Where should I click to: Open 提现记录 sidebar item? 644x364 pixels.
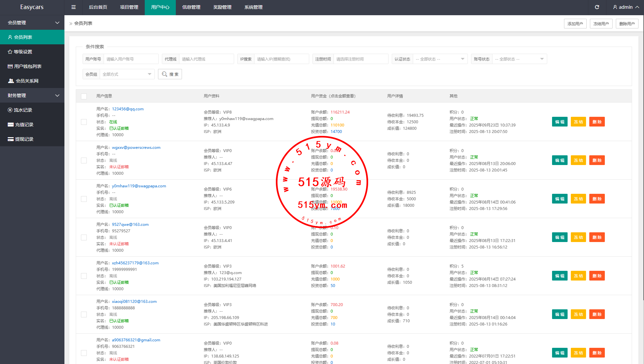click(24, 139)
